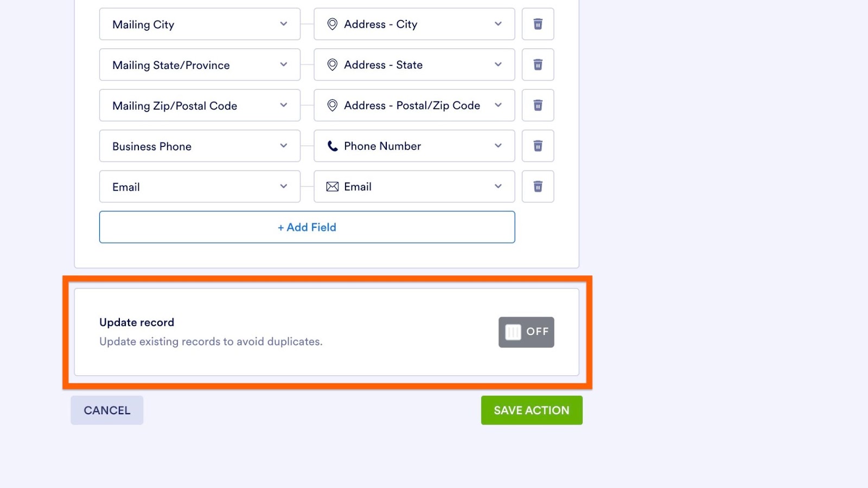Screen dimensions: 868x488
Task: Click the Save Action button
Action: pos(531,410)
